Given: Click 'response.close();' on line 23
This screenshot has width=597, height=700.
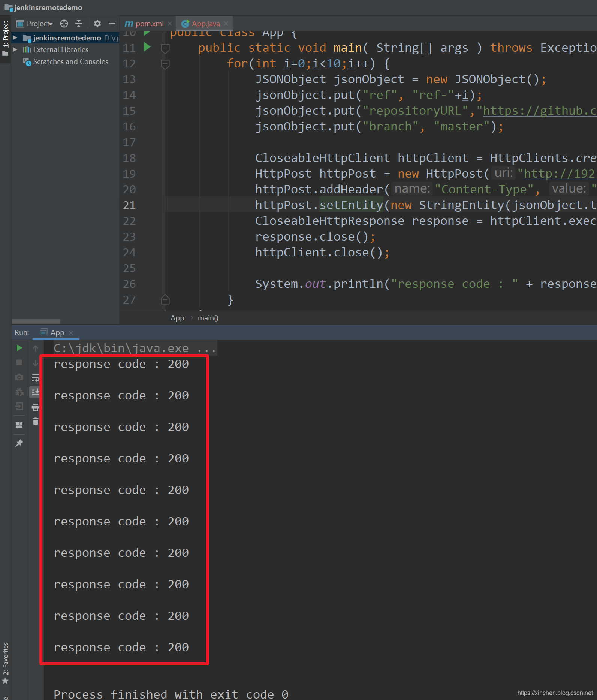Looking at the screenshot, I should [x=315, y=236].
